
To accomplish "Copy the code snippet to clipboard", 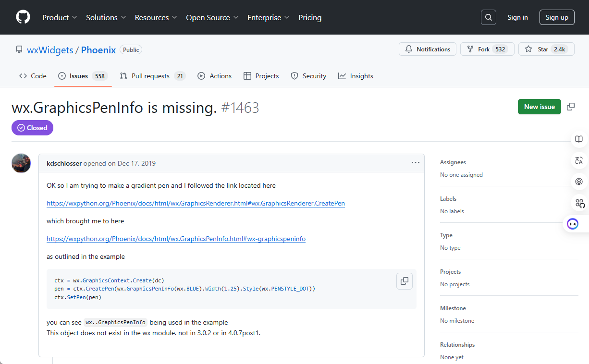I will click(x=405, y=281).
